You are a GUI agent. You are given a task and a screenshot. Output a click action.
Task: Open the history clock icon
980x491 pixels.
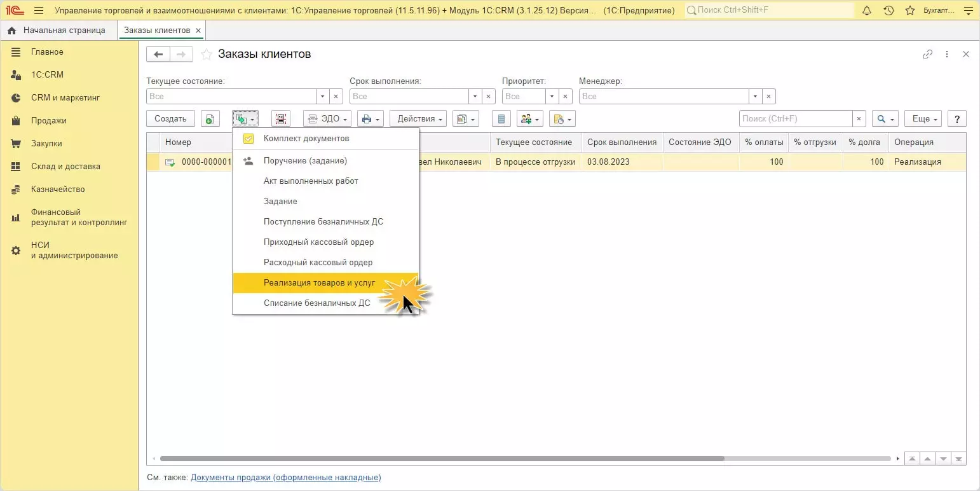click(x=888, y=11)
